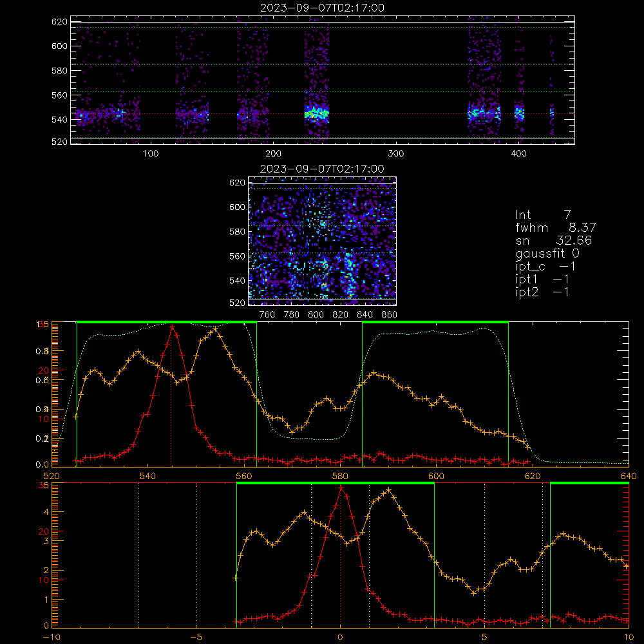The width and height of the screenshot is (644, 644).
Task: Click the '640' x-axis label of the third plot
Action: (629, 476)
